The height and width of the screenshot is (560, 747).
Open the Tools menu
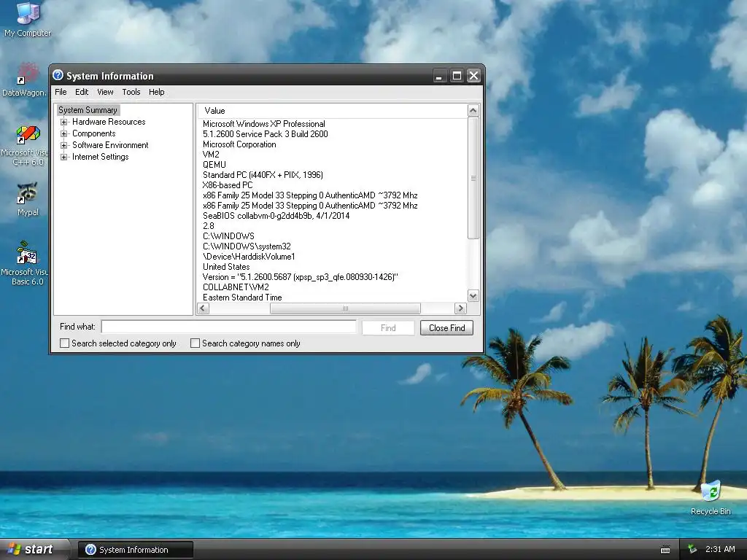pyautogui.click(x=131, y=92)
